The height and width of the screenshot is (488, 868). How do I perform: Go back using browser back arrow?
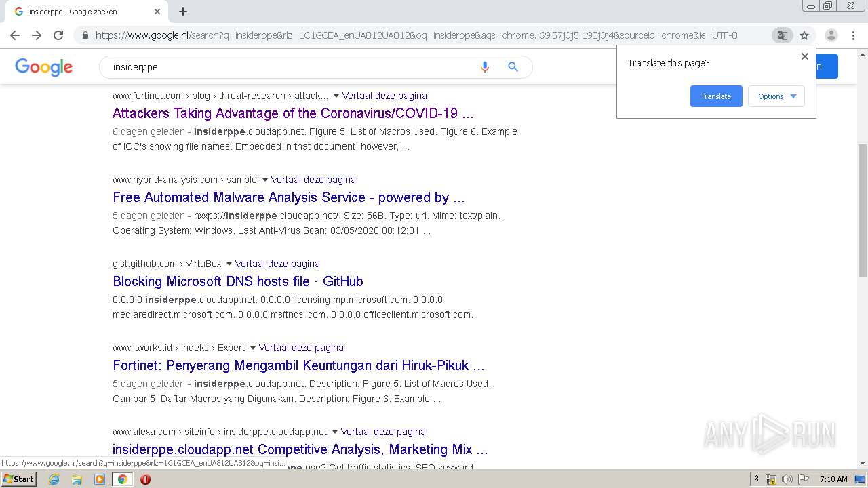point(15,35)
